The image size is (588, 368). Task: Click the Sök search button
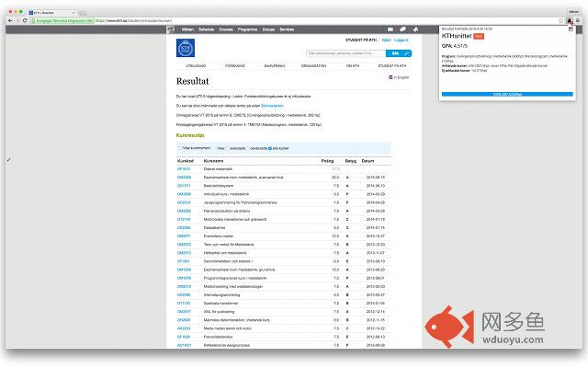click(x=399, y=53)
